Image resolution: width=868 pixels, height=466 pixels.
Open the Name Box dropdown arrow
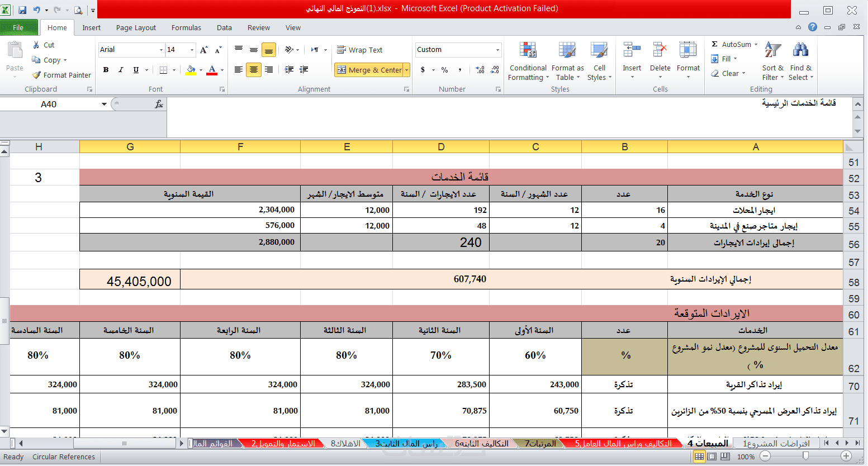tap(104, 104)
